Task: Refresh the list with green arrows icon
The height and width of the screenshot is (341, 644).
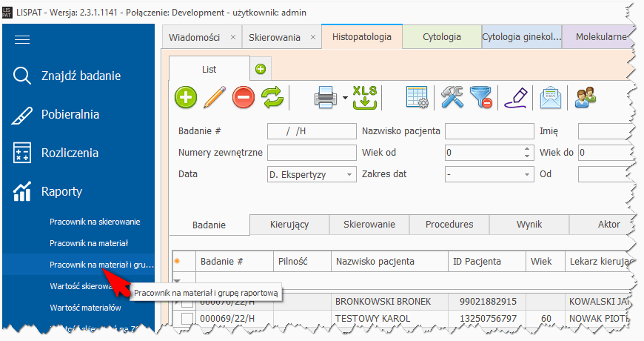Action: pyautogui.click(x=272, y=97)
